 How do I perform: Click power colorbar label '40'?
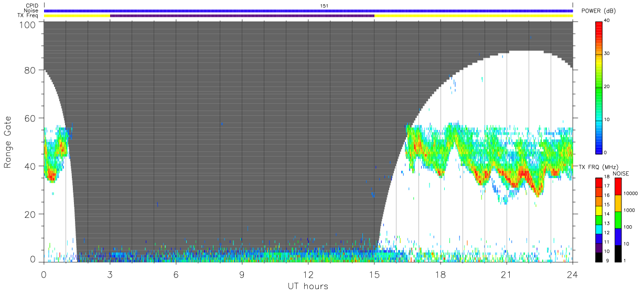[x=607, y=21]
